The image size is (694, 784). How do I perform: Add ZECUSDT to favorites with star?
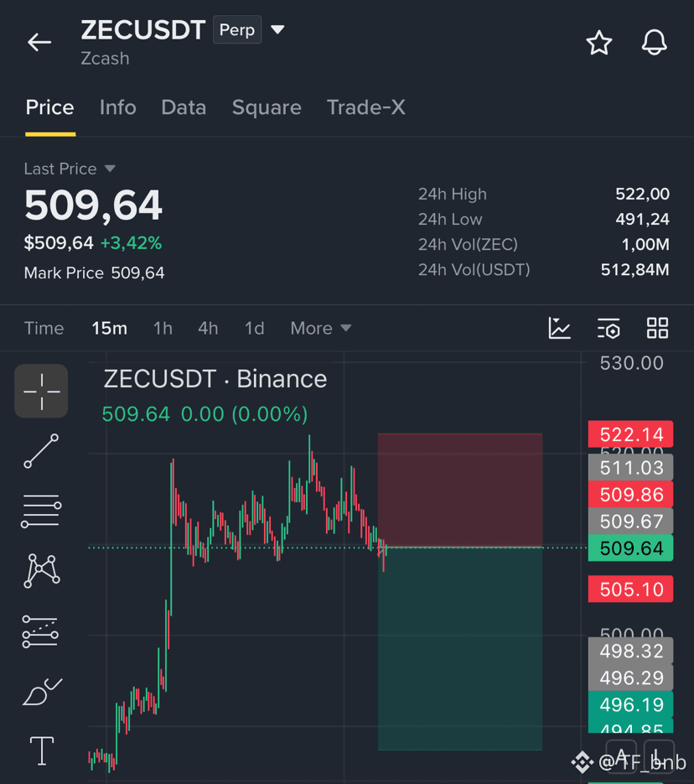pos(598,43)
